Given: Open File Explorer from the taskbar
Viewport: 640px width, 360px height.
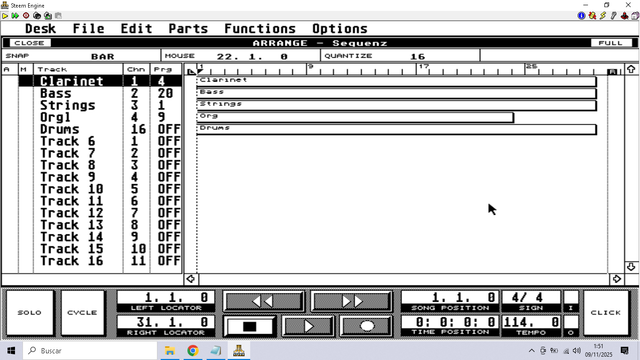Looking at the screenshot, I should pyautogui.click(x=170, y=351).
